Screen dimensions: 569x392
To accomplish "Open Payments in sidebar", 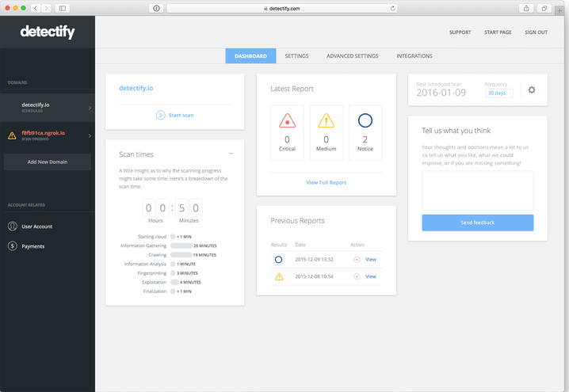I will click(33, 246).
